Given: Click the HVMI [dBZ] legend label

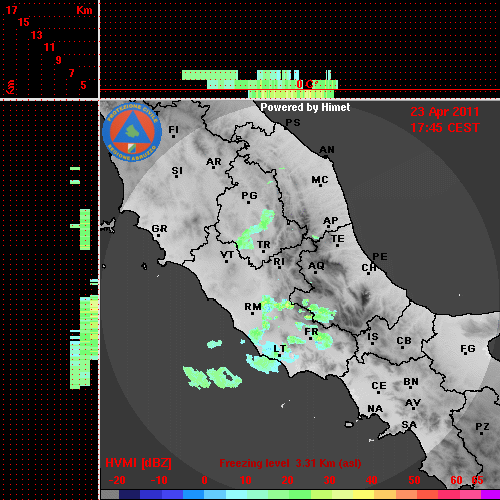Looking at the screenshot, I should point(138,463).
